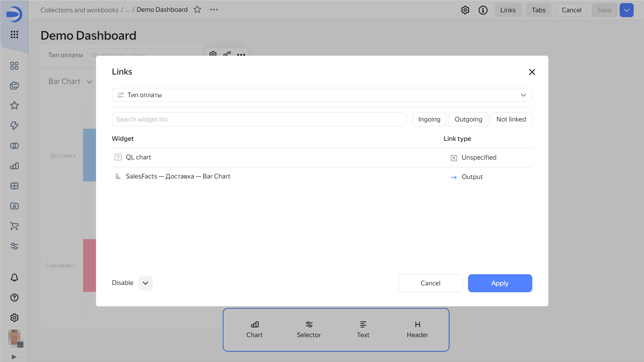Screen dimensions: 644x362
Task: Click the Search widget list field
Action: point(259,119)
